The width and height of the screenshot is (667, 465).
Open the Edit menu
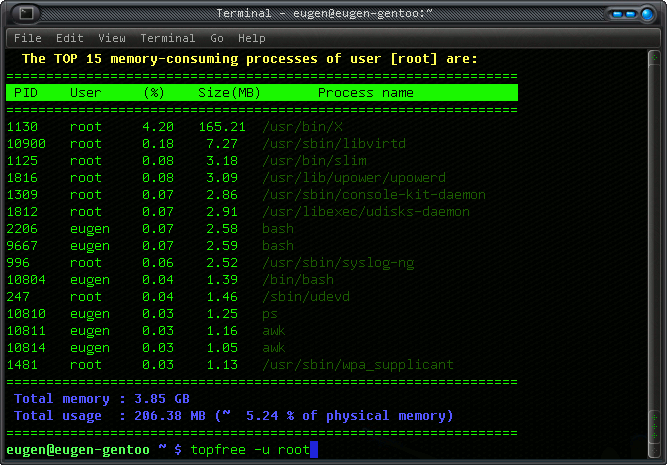(x=70, y=38)
